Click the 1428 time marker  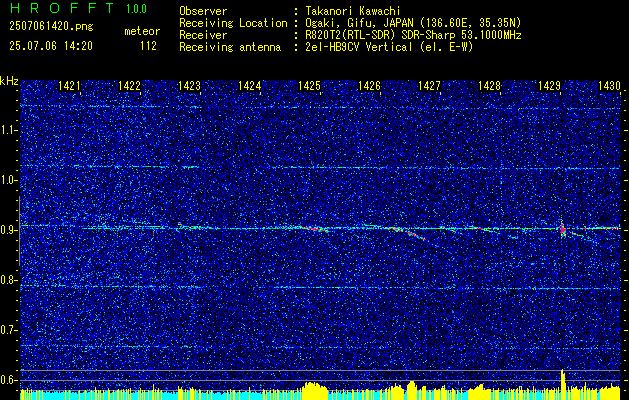pos(489,85)
